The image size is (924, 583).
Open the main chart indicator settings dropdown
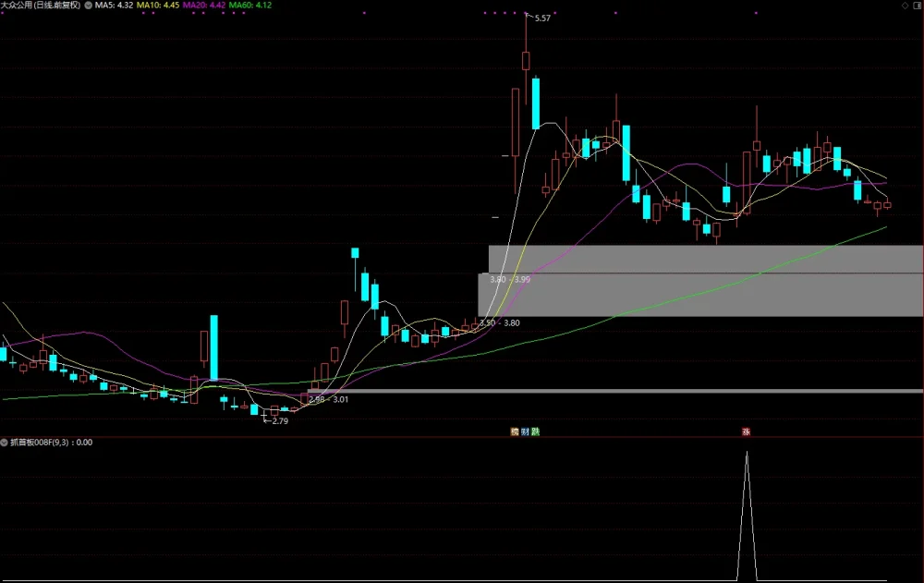89,6
